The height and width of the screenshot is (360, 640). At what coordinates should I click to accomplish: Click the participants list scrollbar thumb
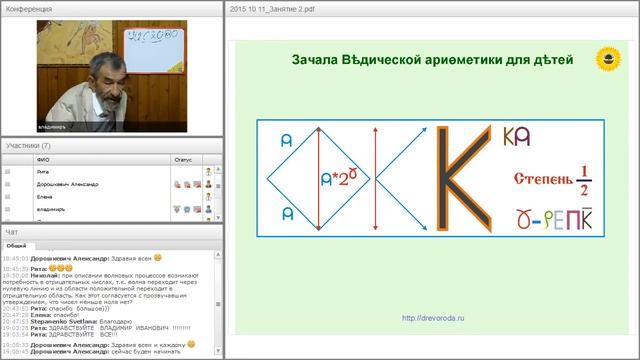click(218, 186)
